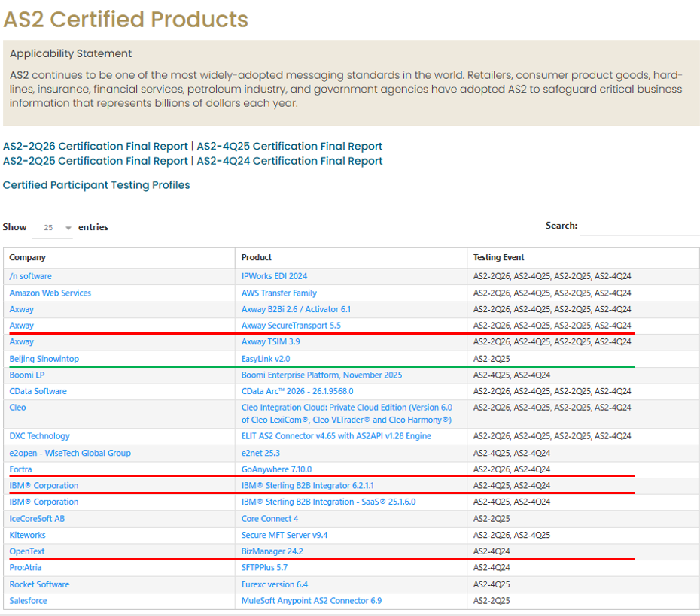Open the DXC Technology company link
This screenshot has height=616, width=700.
coord(40,436)
